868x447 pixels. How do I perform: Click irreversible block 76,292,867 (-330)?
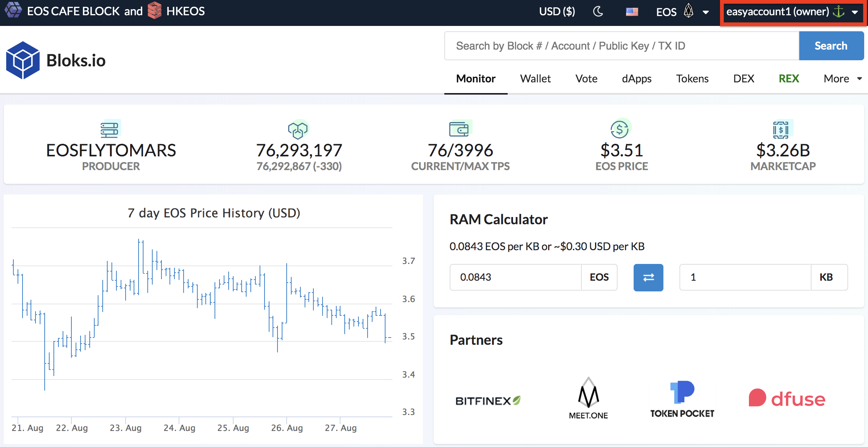tap(299, 166)
